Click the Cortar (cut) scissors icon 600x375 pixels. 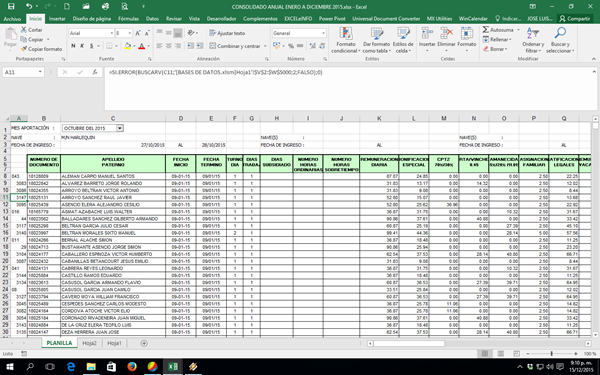(24, 29)
